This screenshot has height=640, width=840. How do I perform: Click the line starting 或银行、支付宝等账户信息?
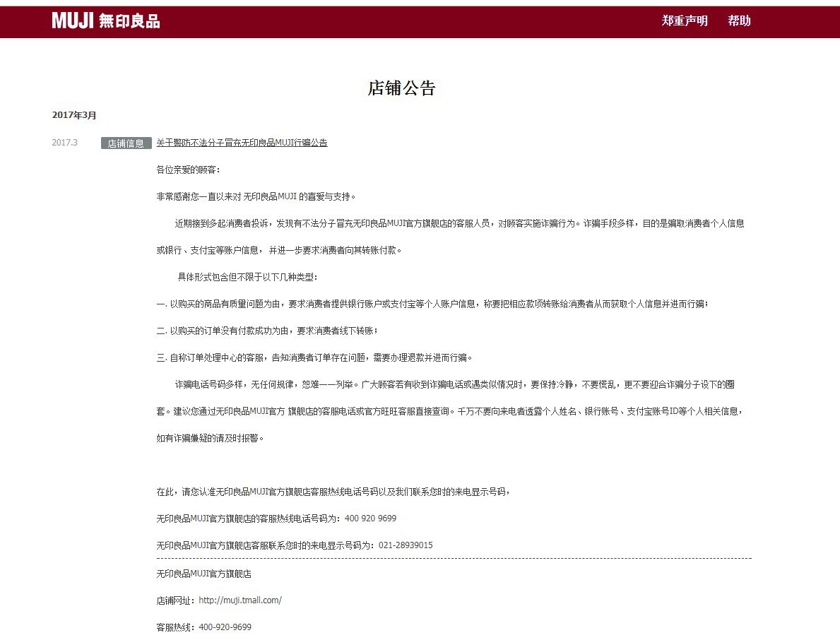[x=278, y=250]
